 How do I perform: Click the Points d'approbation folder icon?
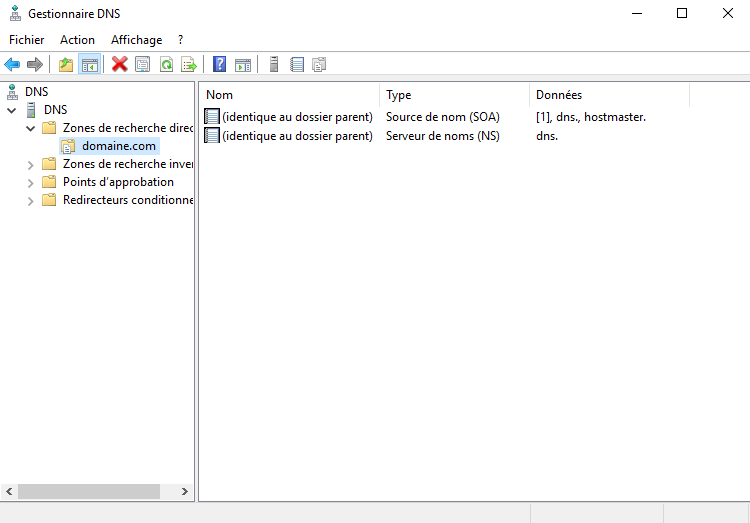49,182
